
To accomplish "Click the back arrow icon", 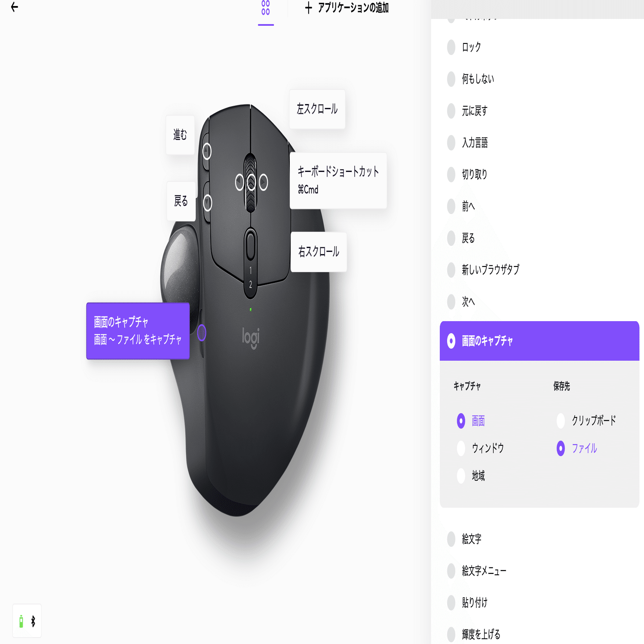I will [x=15, y=7].
